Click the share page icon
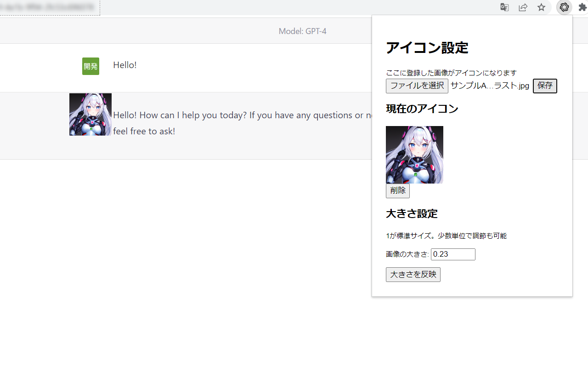The image size is (588, 368). tap(523, 7)
